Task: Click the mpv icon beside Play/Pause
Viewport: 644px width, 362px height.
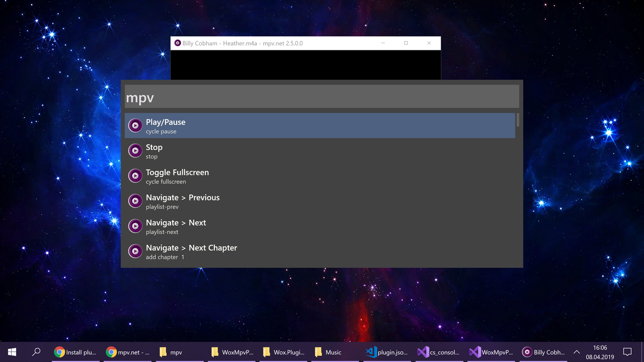Action: [x=135, y=125]
